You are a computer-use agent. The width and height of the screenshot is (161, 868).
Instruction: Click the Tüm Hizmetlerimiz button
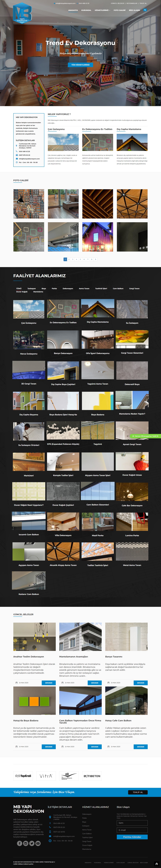click(x=80, y=65)
